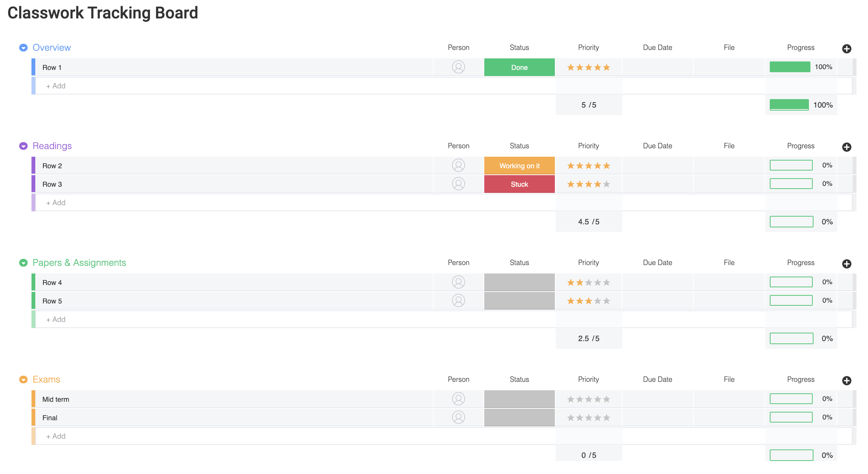This screenshot has width=868, height=474.
Task: Select the Row 5 item name
Action: (52, 301)
